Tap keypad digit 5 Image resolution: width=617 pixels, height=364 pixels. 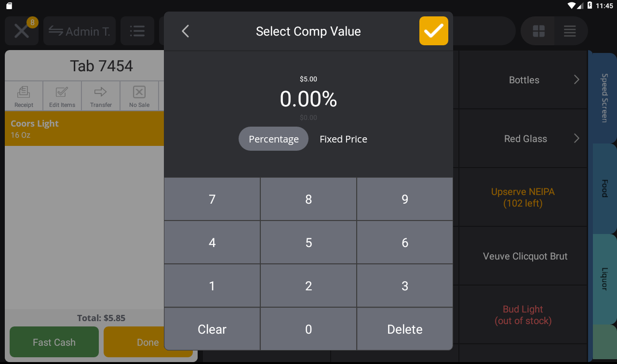[x=308, y=243]
